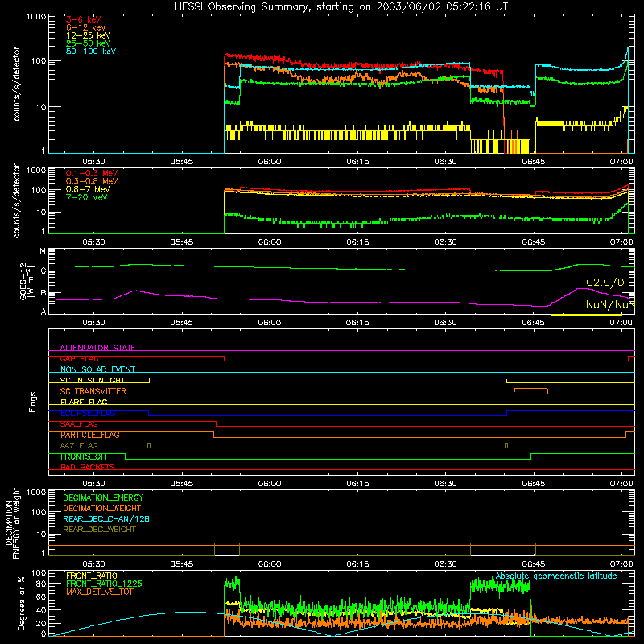Click the 06:00 tick on the top panel
644x644 pixels.
click(270, 162)
